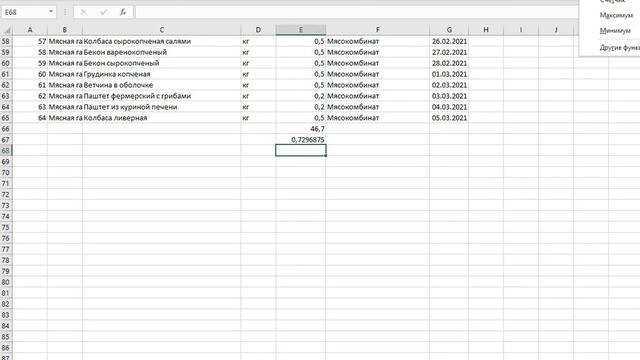Click the selected empty cell E68

(301, 151)
